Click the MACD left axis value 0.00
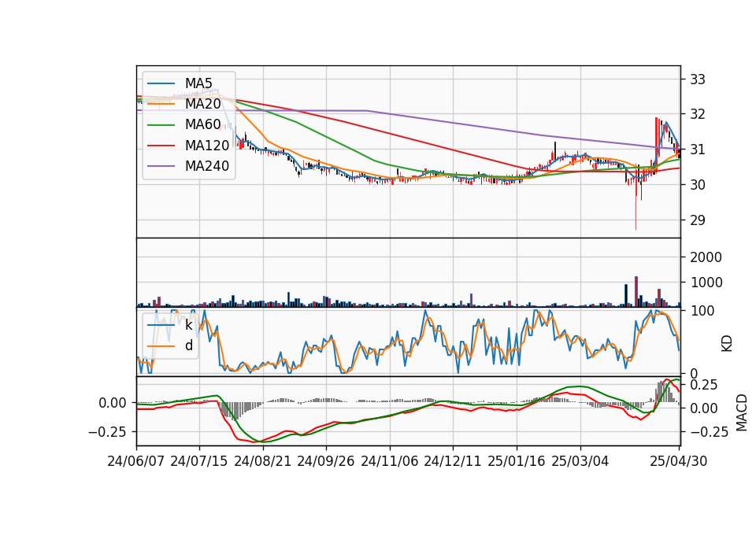 coord(113,403)
